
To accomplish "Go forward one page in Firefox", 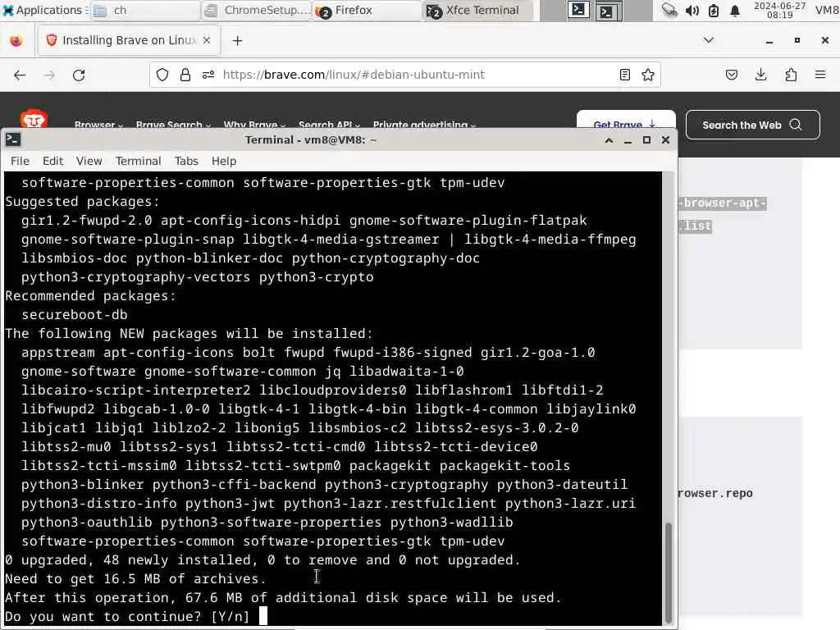I will click(x=49, y=75).
